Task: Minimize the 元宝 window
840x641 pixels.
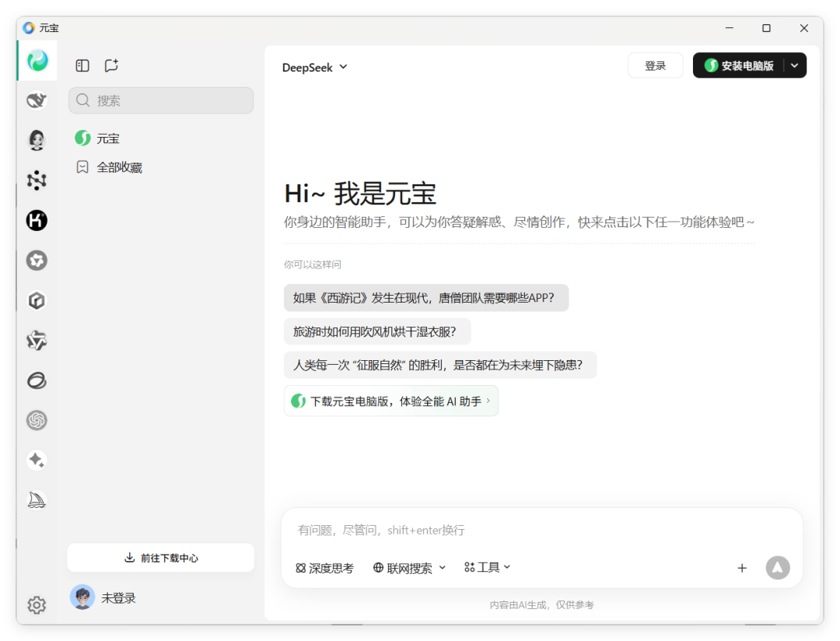Action: pyautogui.click(x=729, y=28)
